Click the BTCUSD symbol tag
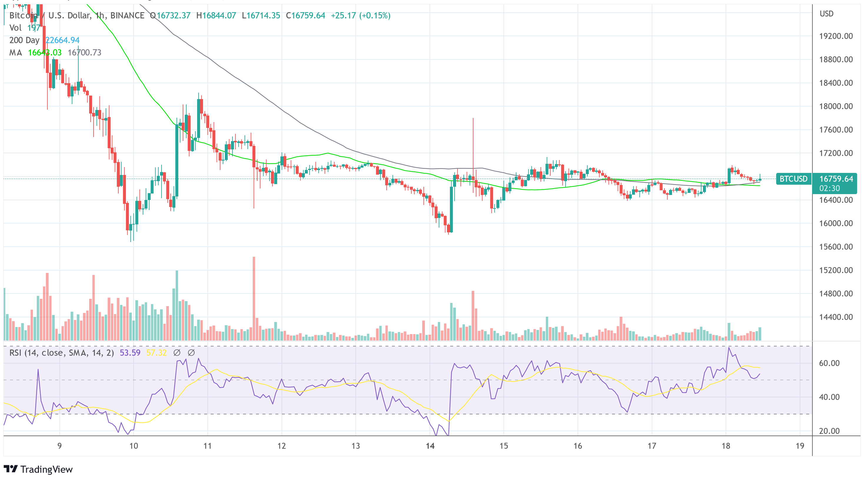Screen dimensions: 868x482 793,179
